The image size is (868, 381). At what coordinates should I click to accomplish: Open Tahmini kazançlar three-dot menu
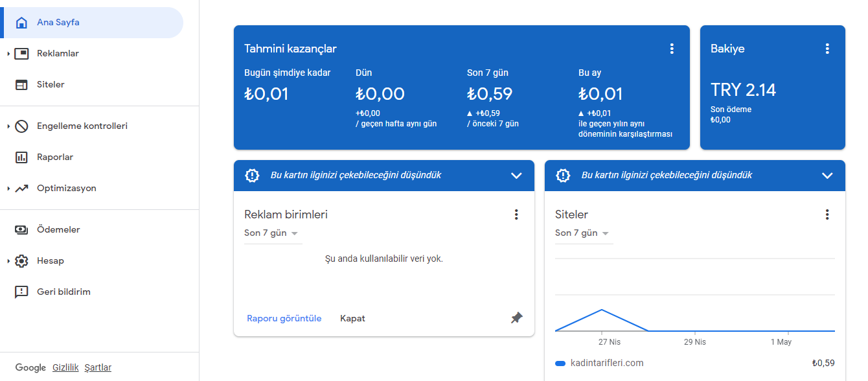(x=672, y=49)
